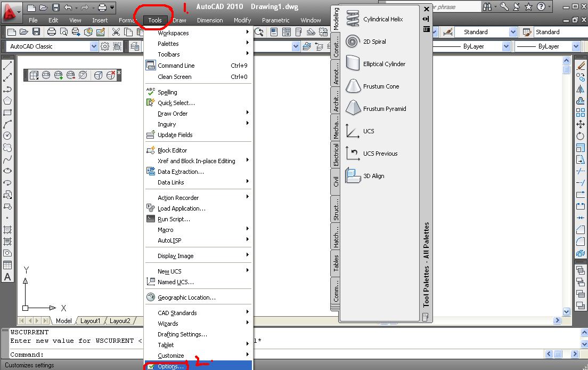Select the Circle draw tool
Image resolution: width=588 pixels, height=370 pixels.
(7, 136)
